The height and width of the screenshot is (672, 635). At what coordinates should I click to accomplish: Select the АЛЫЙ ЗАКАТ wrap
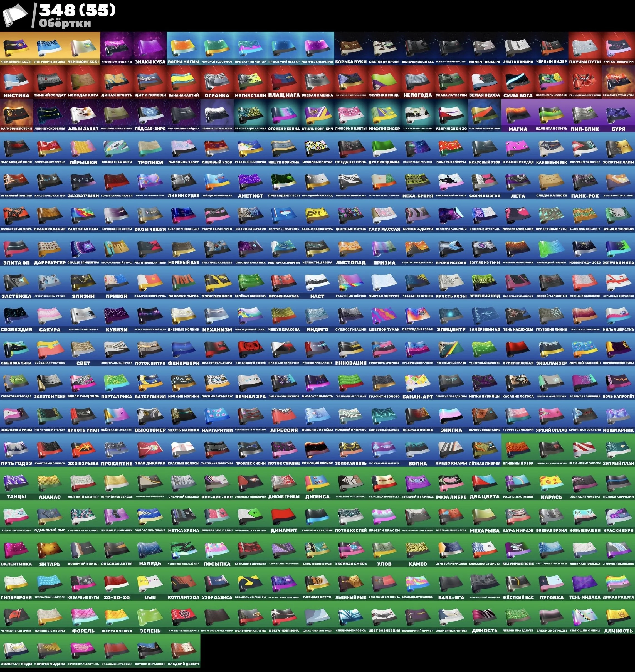83,115
